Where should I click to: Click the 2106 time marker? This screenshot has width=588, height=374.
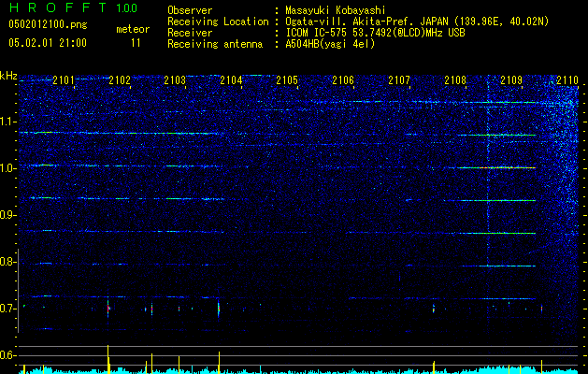pyautogui.click(x=343, y=79)
